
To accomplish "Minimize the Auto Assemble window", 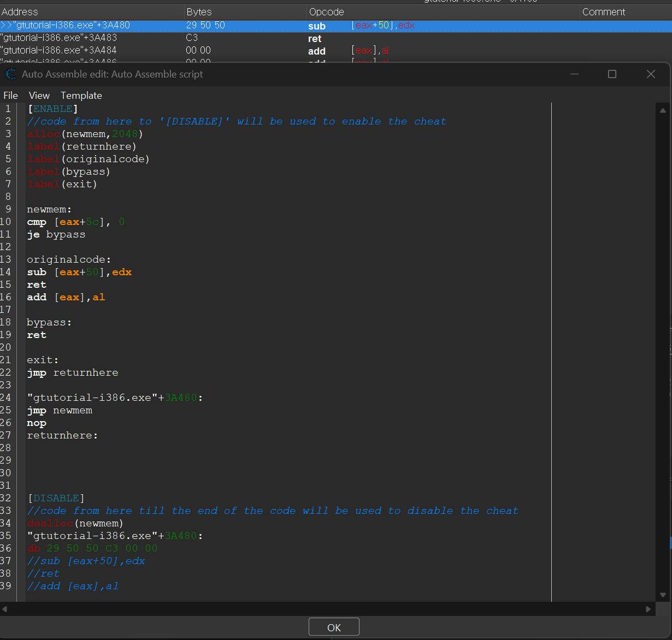I will click(574, 74).
